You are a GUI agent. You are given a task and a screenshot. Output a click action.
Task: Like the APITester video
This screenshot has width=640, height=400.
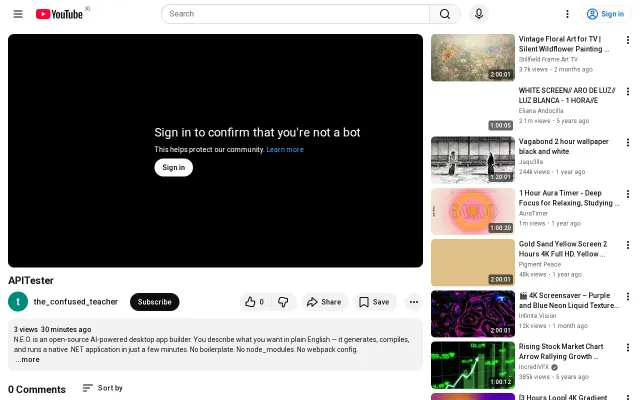pyautogui.click(x=255, y=302)
